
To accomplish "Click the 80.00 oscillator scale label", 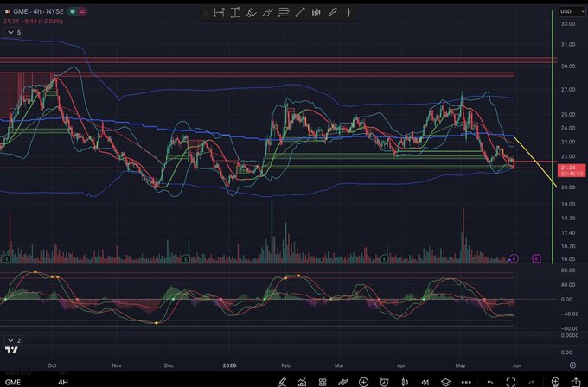I will coord(568,270).
